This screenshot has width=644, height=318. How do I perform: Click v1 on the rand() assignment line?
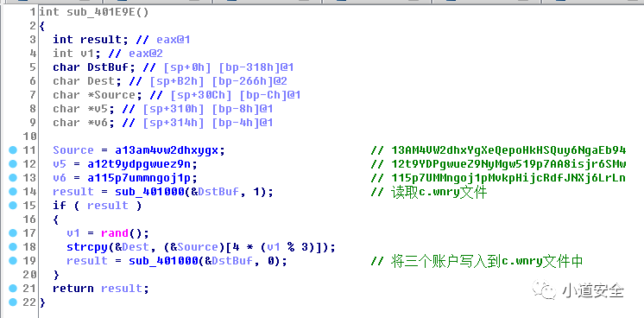click(73, 233)
